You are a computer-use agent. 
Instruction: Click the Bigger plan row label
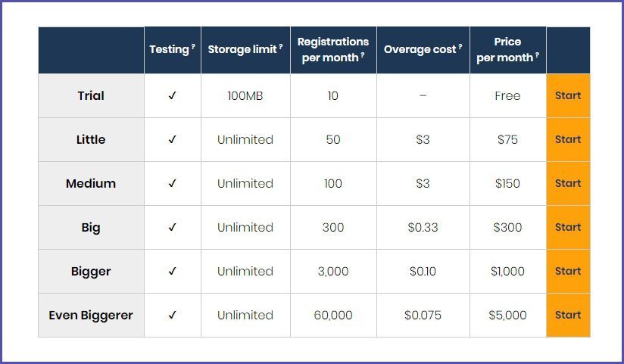pyautogui.click(x=91, y=272)
